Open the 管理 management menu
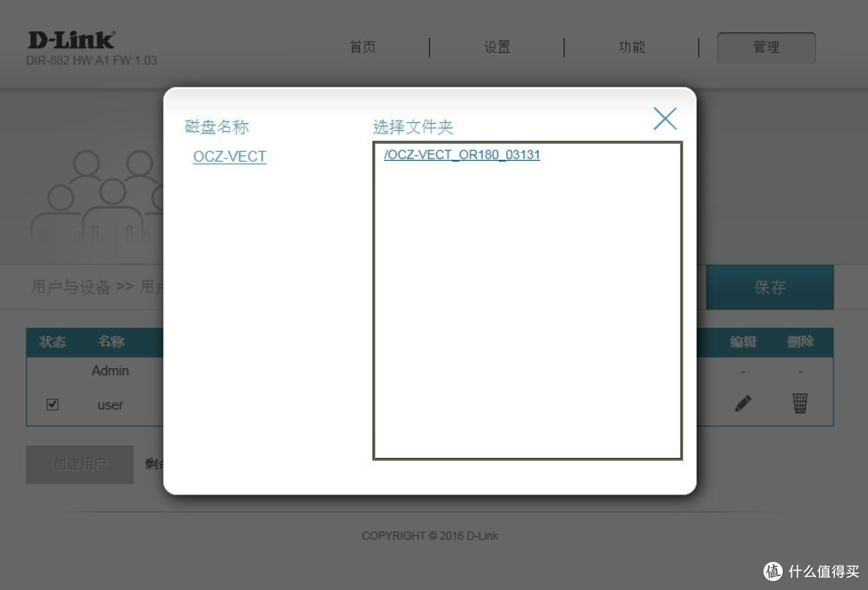Screen dimensions: 868x590 tap(766, 47)
